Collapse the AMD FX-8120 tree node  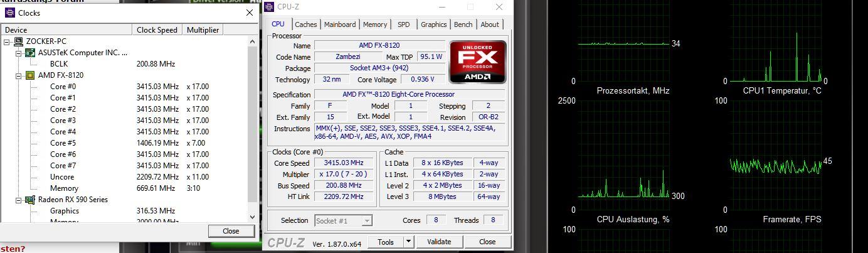point(18,75)
